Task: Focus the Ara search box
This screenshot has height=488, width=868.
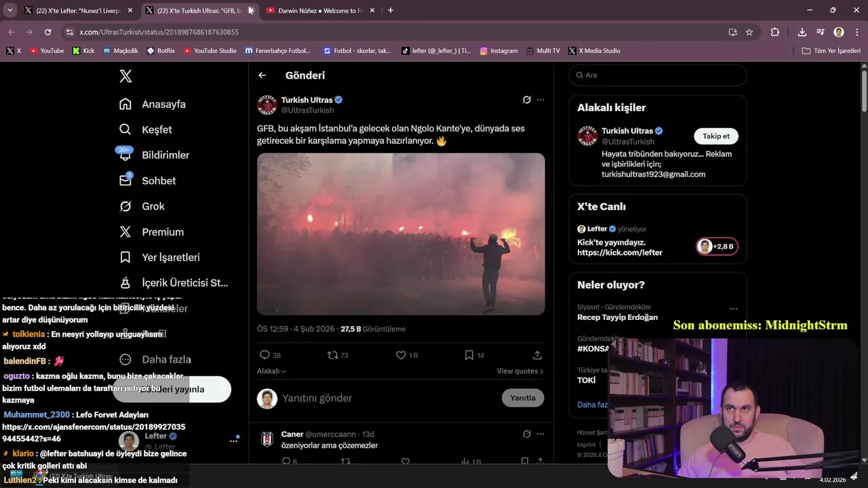Action: [x=658, y=75]
